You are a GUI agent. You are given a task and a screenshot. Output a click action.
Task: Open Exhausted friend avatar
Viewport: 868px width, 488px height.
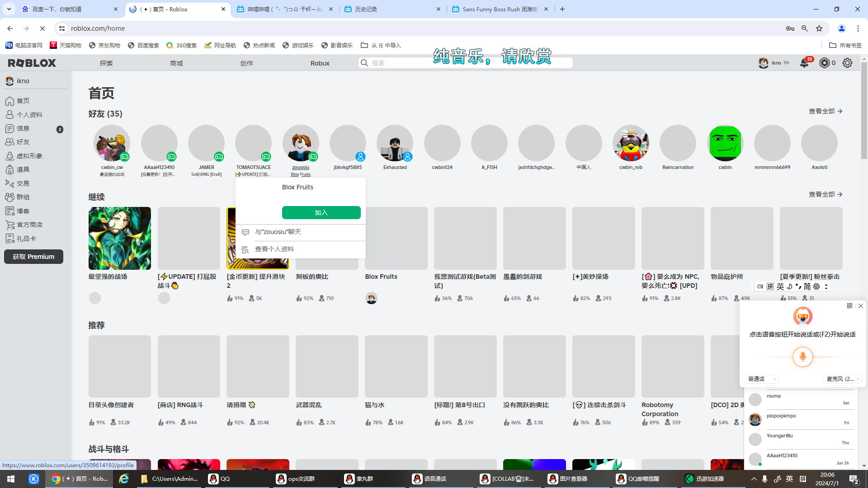pyautogui.click(x=395, y=143)
